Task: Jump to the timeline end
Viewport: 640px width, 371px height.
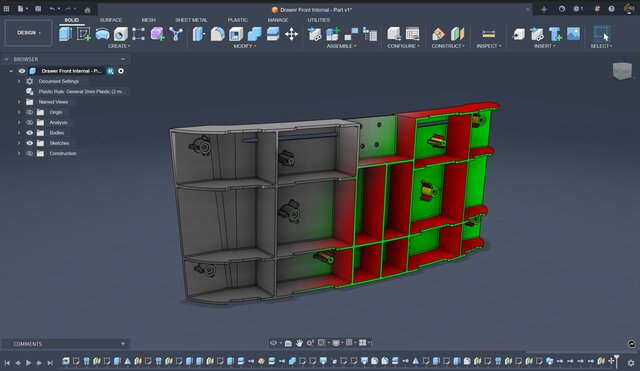Action: (50, 362)
